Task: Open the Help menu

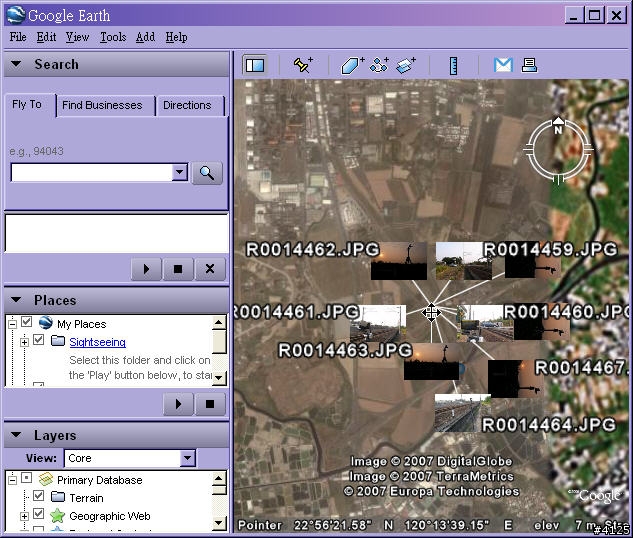Action: (176, 37)
